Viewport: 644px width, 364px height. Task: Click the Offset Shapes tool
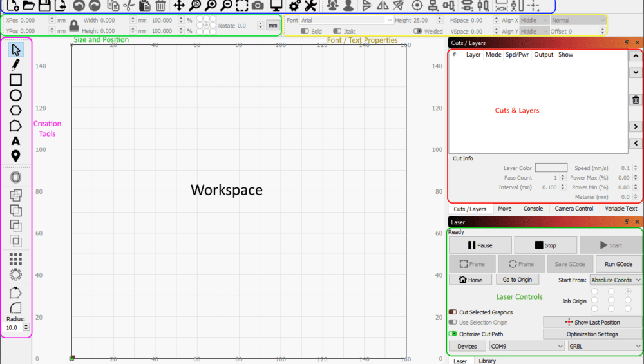(15, 177)
